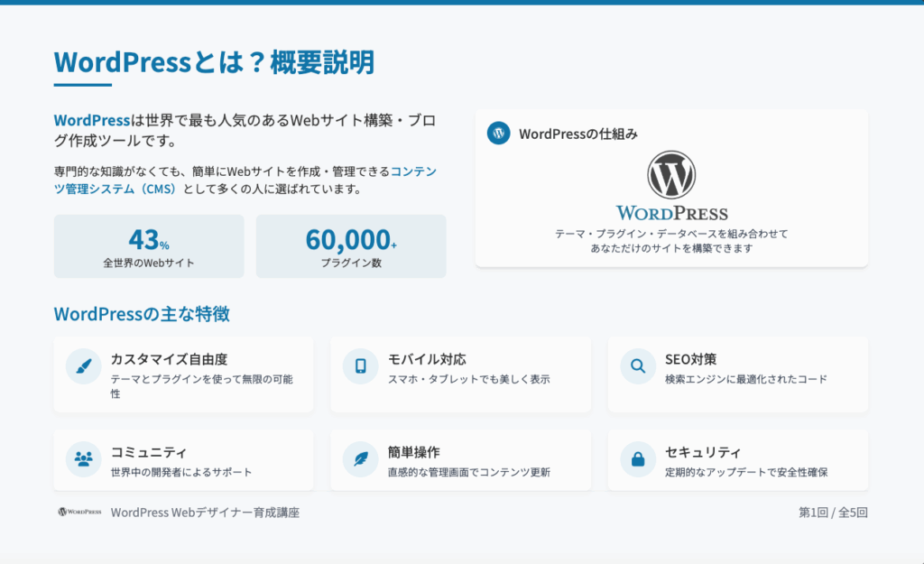Click the magnifying glass SEO対策 icon
Viewport: 924px width, 564px height.
coord(638,366)
